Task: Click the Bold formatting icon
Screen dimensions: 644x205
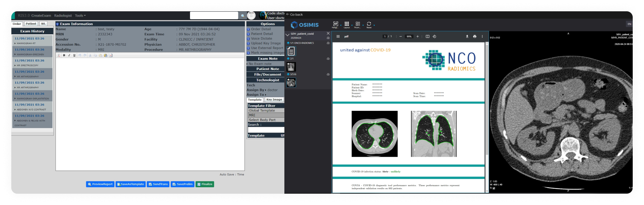Action: point(64,55)
